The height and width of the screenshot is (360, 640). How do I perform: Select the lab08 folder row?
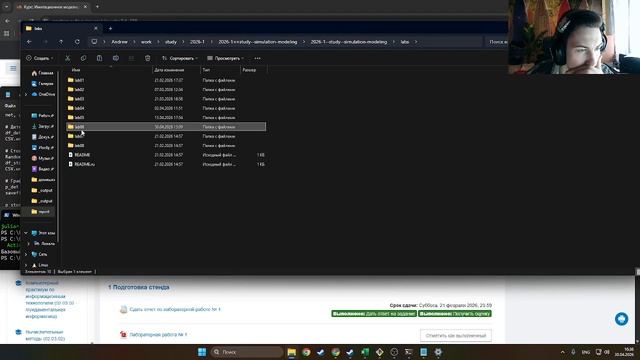click(x=166, y=145)
